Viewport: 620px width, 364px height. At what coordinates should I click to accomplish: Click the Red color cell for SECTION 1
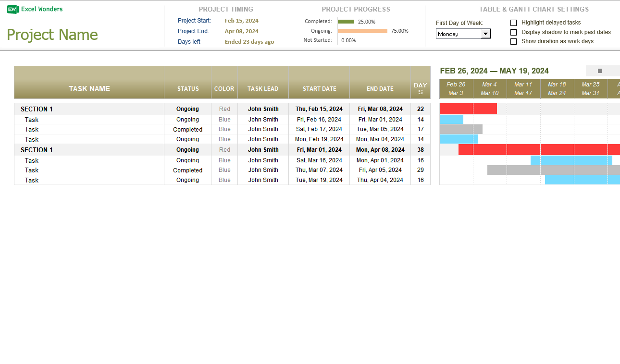(224, 109)
